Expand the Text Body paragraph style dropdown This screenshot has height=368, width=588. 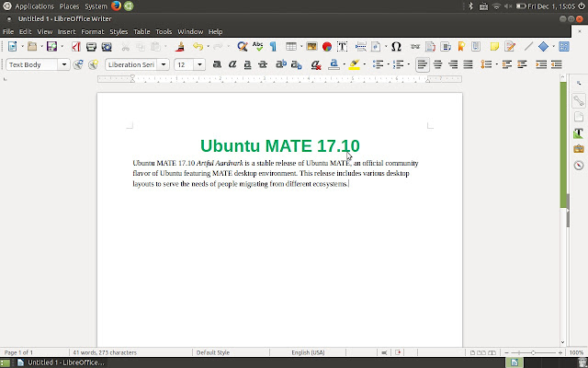(64, 64)
